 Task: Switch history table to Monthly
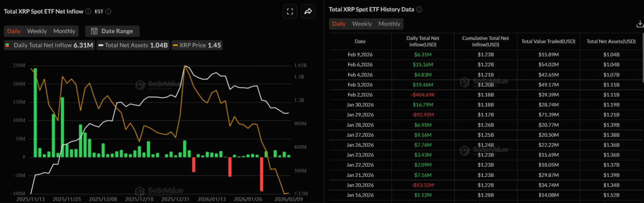point(389,24)
